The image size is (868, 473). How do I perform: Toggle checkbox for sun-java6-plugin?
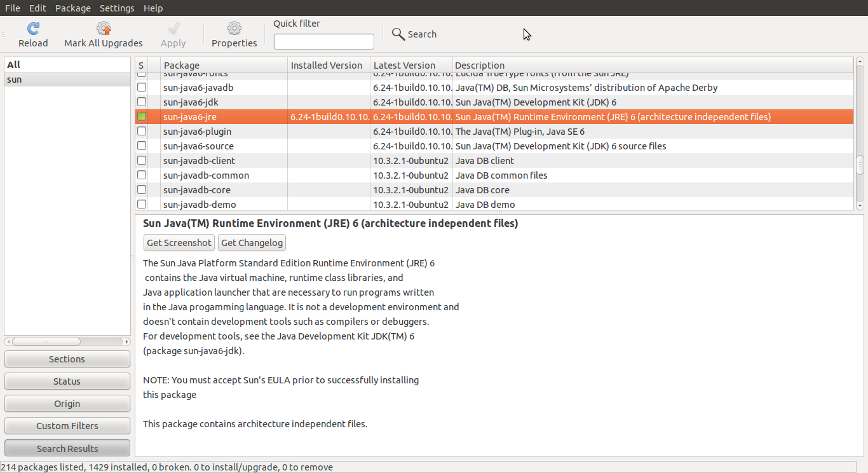[x=142, y=131]
